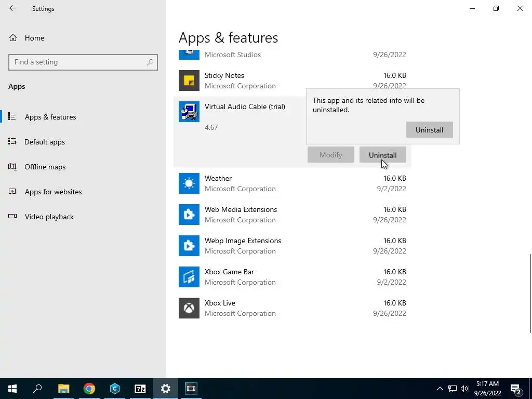Viewport: 532px width, 399px height.
Task: Click the Default apps sidebar icon
Action: click(x=12, y=141)
